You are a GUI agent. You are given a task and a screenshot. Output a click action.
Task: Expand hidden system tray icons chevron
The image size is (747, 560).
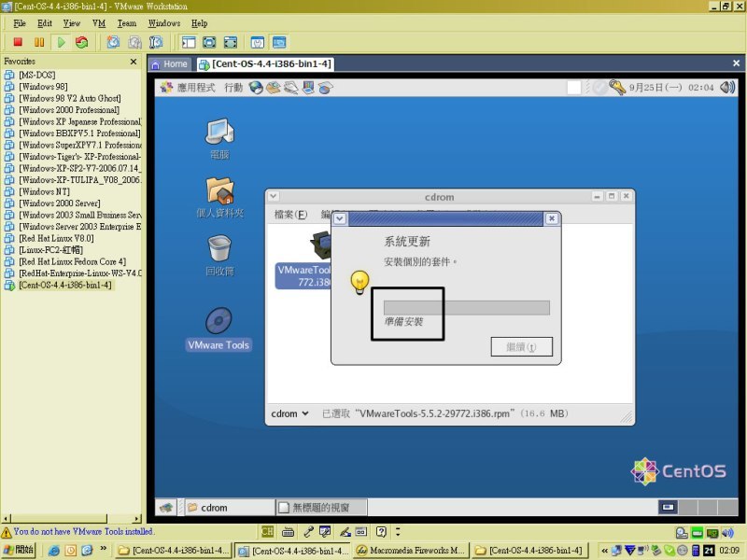(x=605, y=551)
